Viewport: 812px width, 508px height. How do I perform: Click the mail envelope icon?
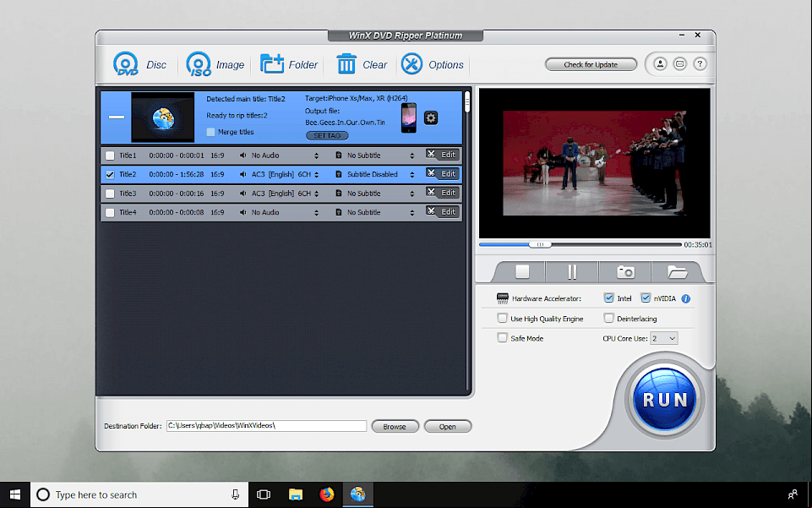click(680, 63)
